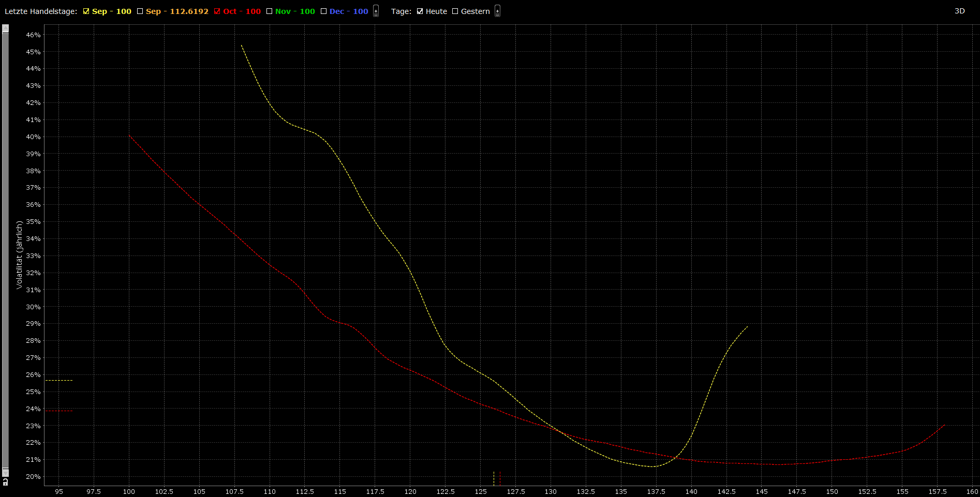Expand more expiries with plus after Dec
This screenshot has width=980, height=497.
(x=376, y=11)
